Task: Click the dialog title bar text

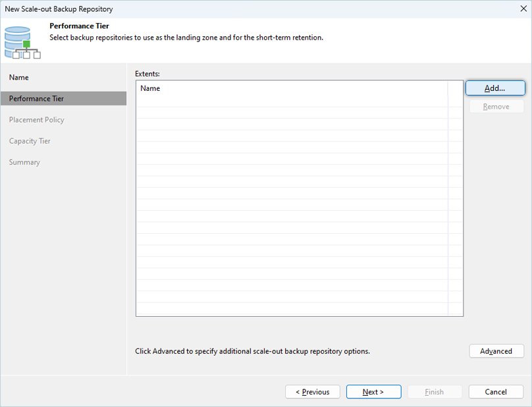Action: (59, 9)
